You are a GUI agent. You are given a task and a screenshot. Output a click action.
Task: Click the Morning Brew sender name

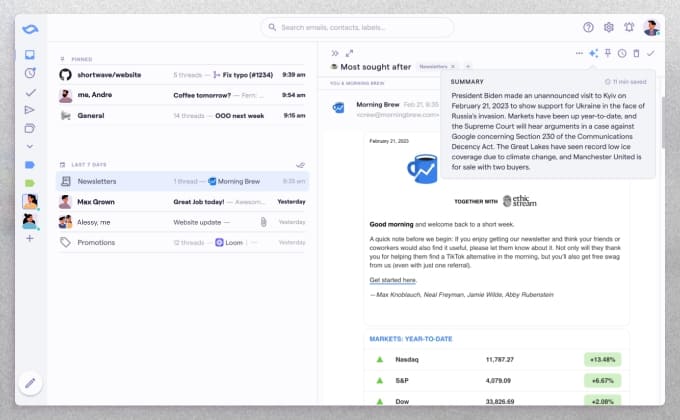click(378, 105)
